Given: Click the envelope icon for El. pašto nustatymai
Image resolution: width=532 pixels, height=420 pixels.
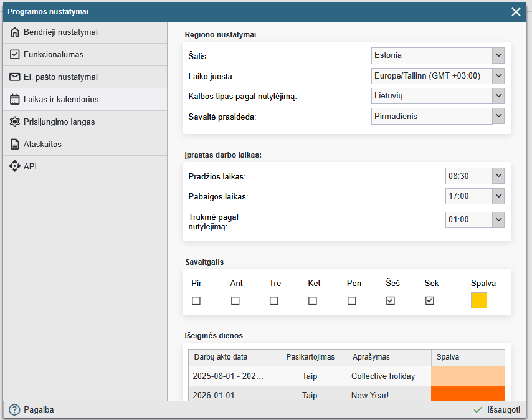Looking at the screenshot, I should point(14,77).
